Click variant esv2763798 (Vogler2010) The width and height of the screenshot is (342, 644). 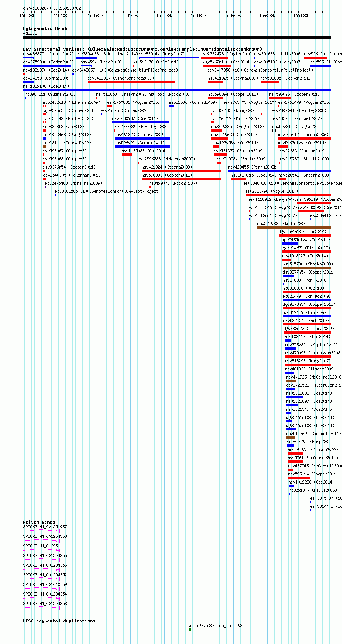(x=272, y=191)
